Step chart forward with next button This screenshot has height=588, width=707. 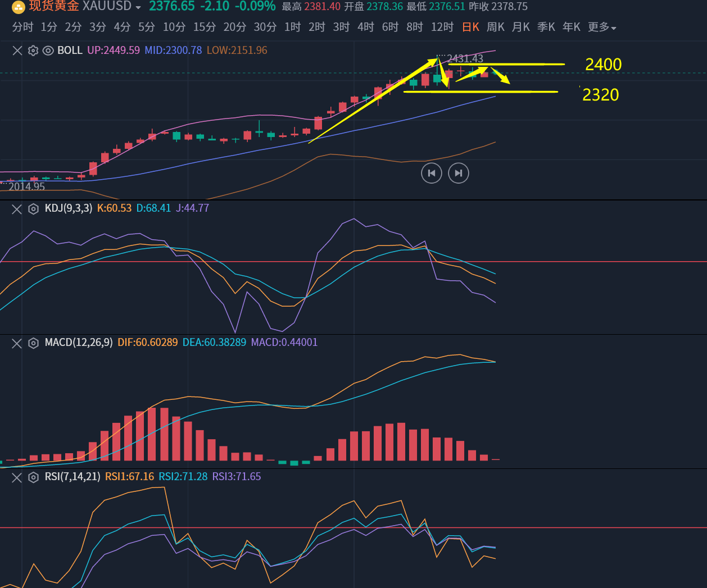[459, 173]
